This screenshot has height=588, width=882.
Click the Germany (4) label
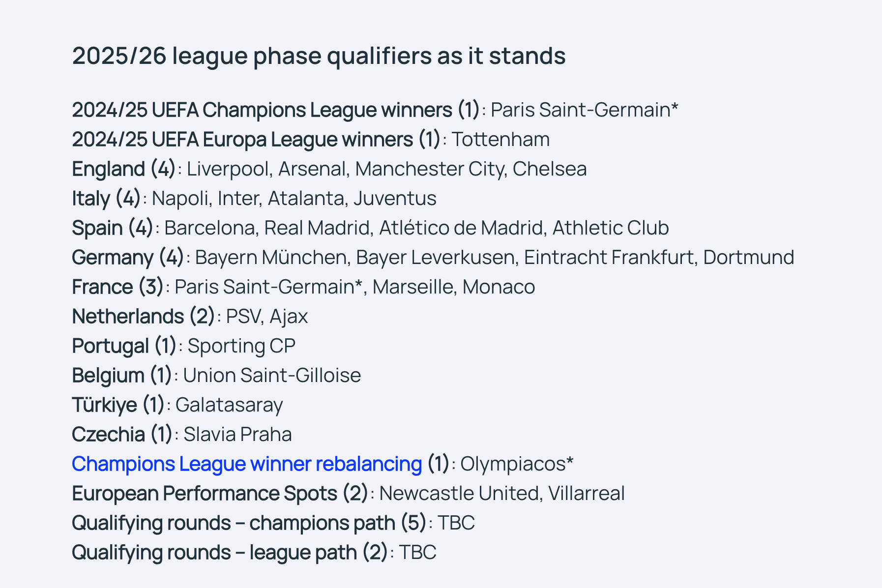(128, 258)
